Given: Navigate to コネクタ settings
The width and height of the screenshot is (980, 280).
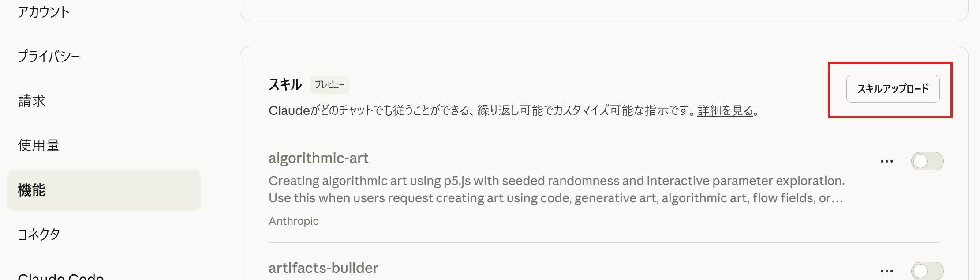Looking at the screenshot, I should pyautogui.click(x=39, y=234).
